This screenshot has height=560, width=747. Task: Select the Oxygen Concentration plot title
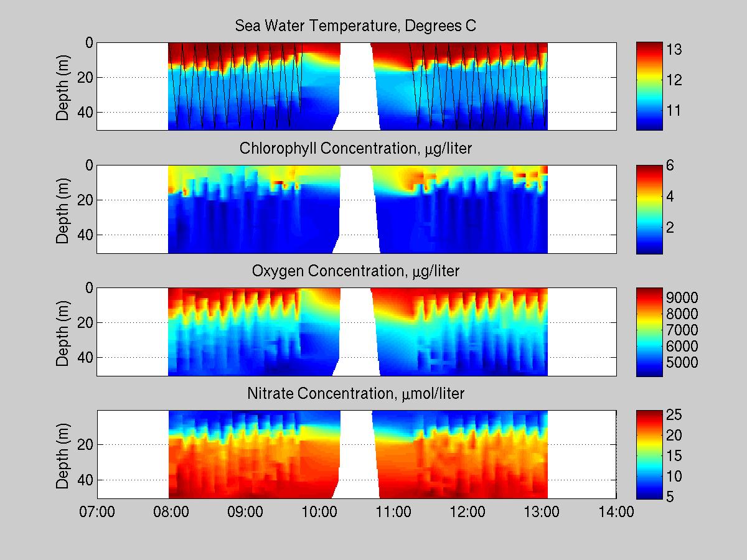tap(355, 271)
